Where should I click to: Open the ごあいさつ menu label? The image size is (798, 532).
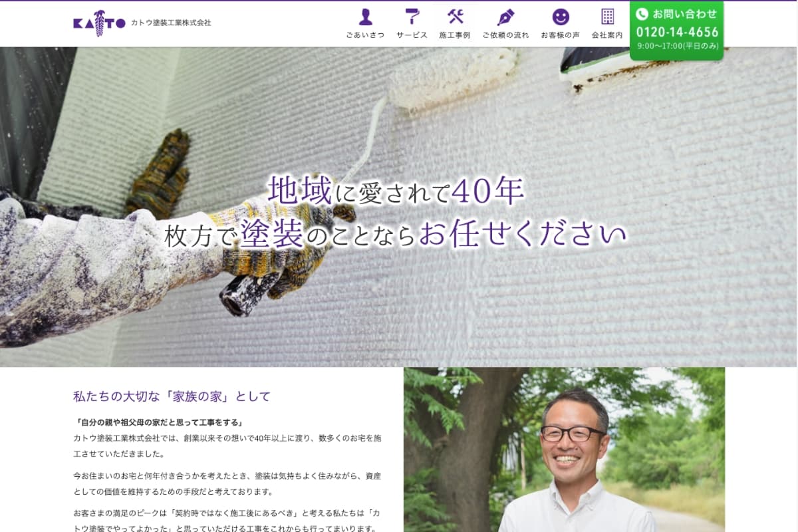point(365,35)
